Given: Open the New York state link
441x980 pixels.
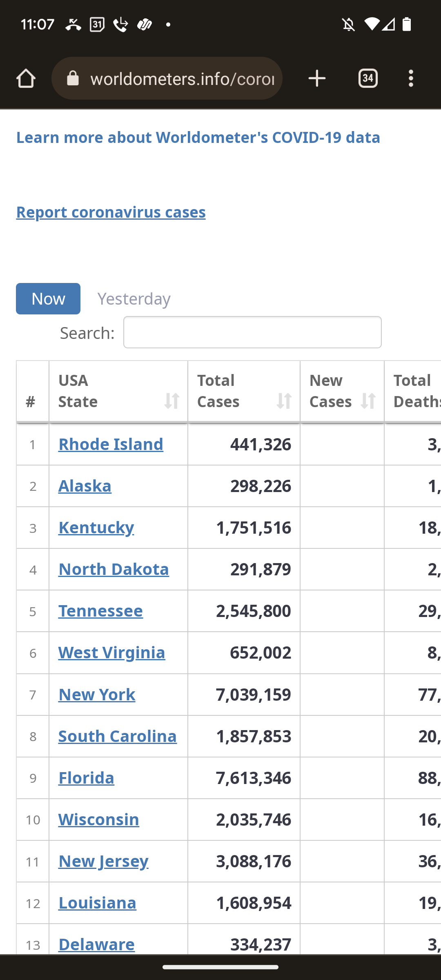Looking at the screenshot, I should coord(97,695).
